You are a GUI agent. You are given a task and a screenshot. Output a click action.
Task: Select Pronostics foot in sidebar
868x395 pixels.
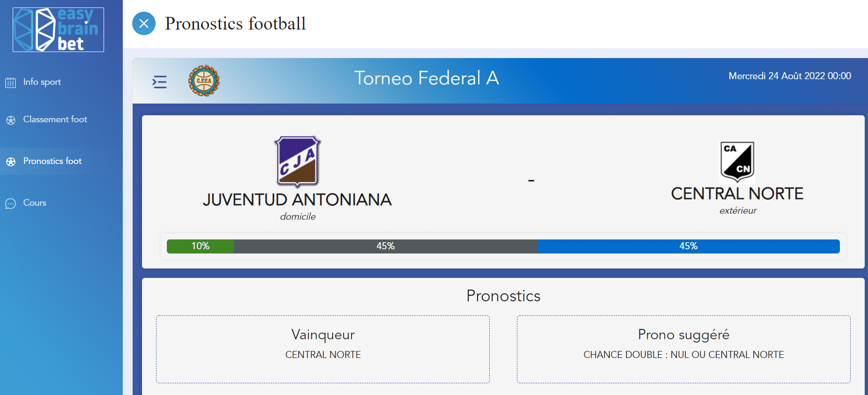coord(61,161)
